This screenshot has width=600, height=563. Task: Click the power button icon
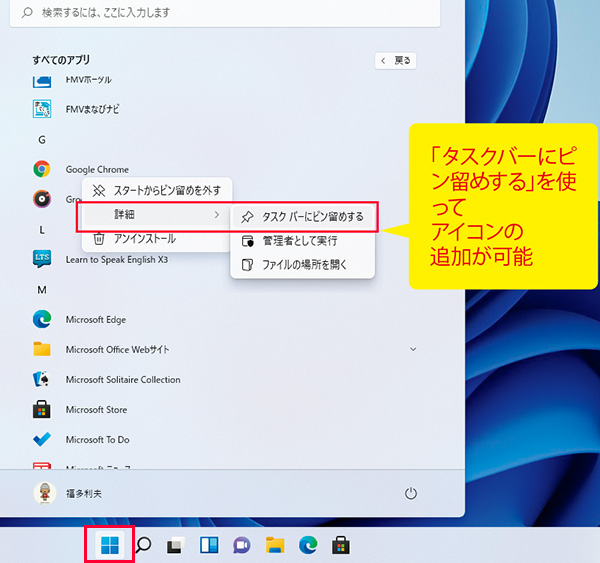(410, 494)
